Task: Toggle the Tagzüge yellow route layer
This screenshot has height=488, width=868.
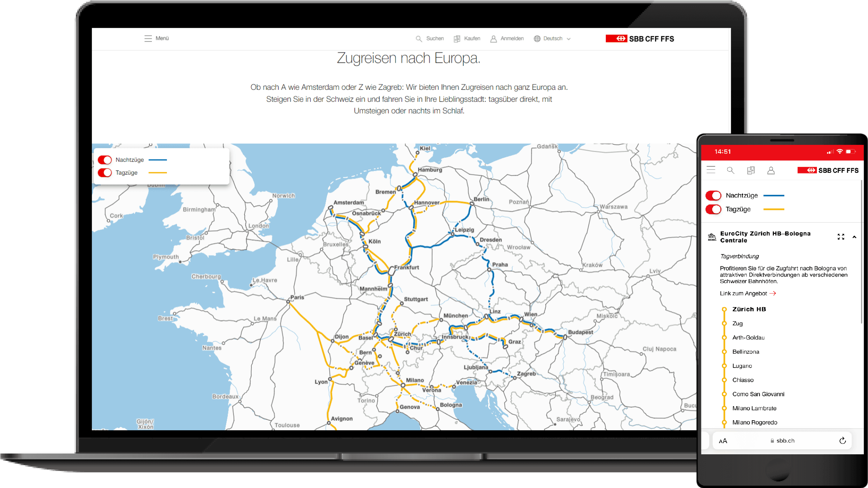Action: (x=104, y=173)
